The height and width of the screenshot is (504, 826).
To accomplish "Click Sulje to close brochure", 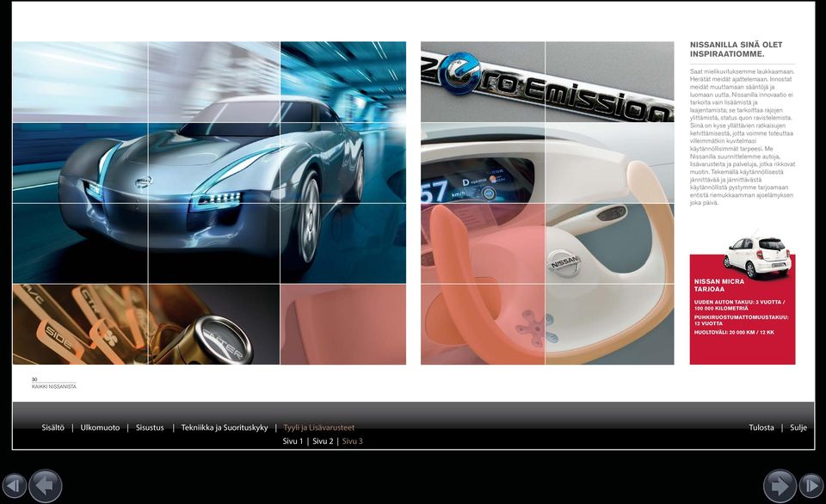I will pyautogui.click(x=798, y=427).
